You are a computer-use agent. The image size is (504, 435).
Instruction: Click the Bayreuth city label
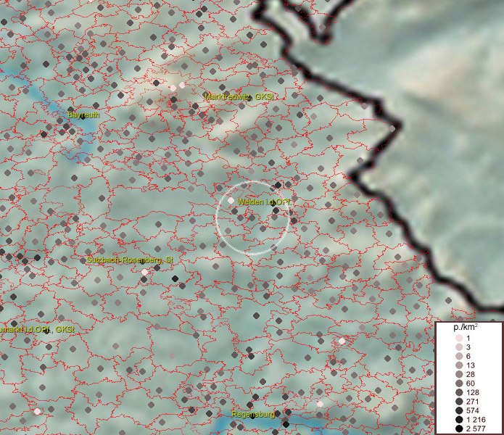[83, 115]
